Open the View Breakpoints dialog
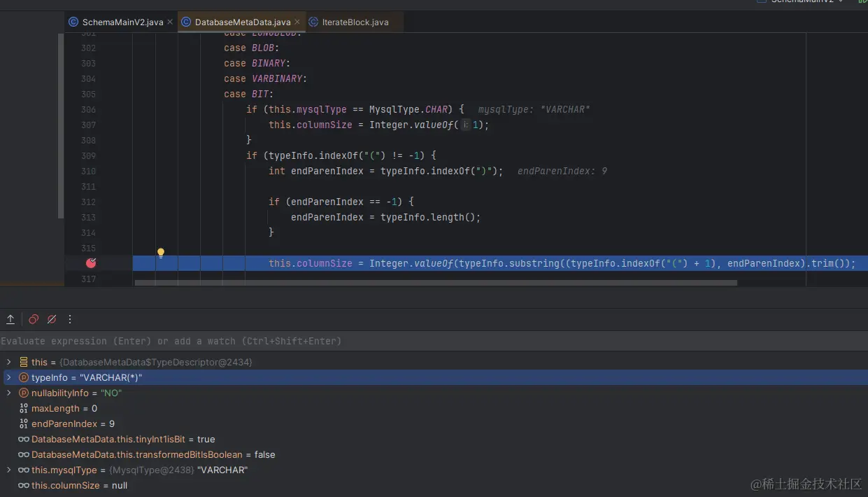Image resolution: width=868 pixels, height=497 pixels. [x=33, y=319]
